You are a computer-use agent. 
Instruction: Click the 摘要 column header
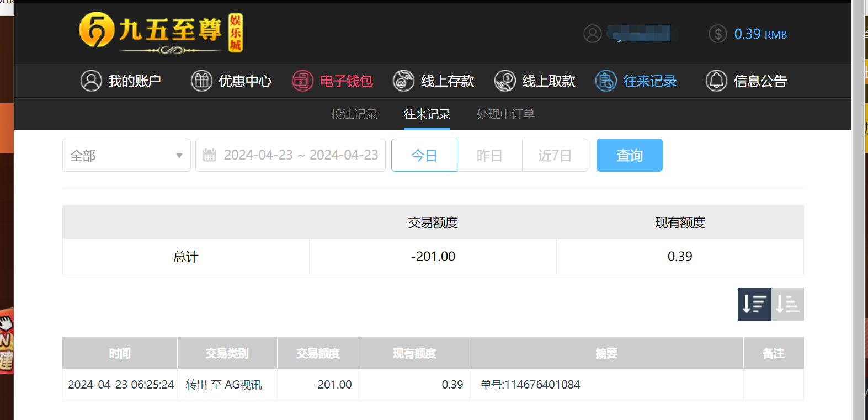606,353
